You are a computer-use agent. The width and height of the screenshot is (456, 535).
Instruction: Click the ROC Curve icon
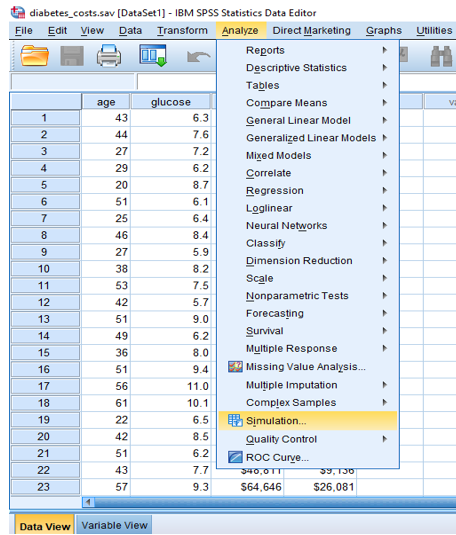pos(235,457)
